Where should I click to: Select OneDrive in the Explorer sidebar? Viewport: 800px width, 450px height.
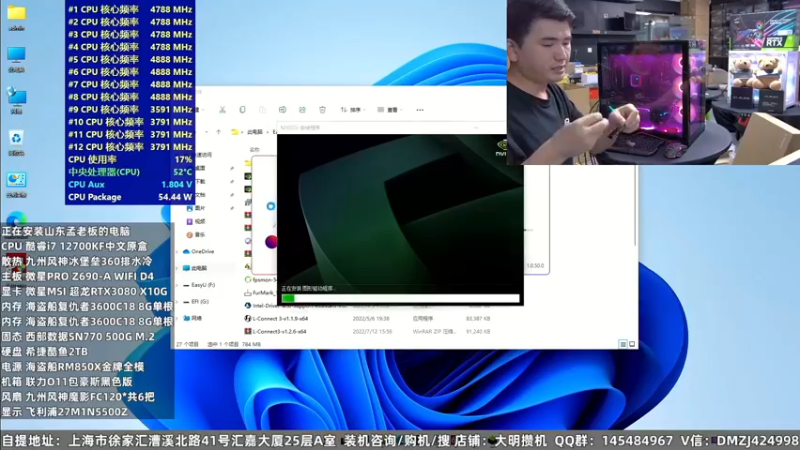click(199, 252)
